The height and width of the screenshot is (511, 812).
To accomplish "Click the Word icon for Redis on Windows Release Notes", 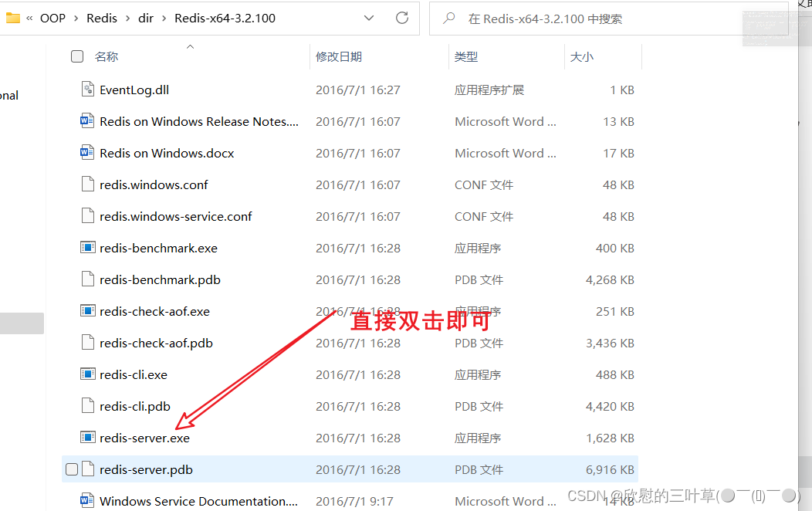I will 87,121.
